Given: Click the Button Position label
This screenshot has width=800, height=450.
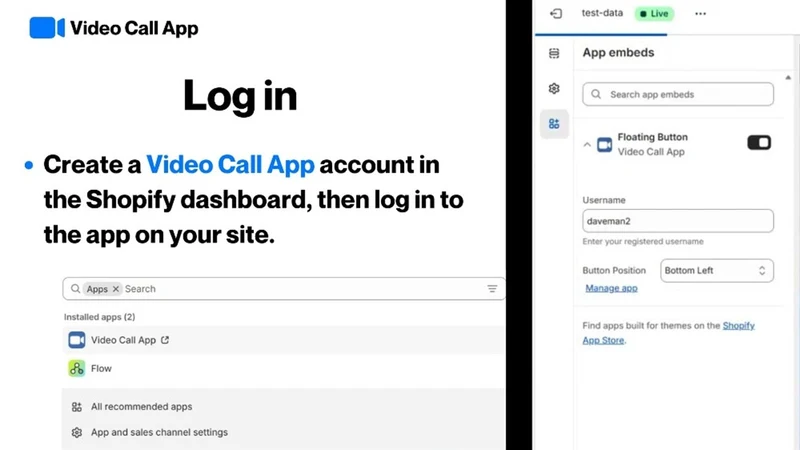Looking at the screenshot, I should click(x=614, y=270).
